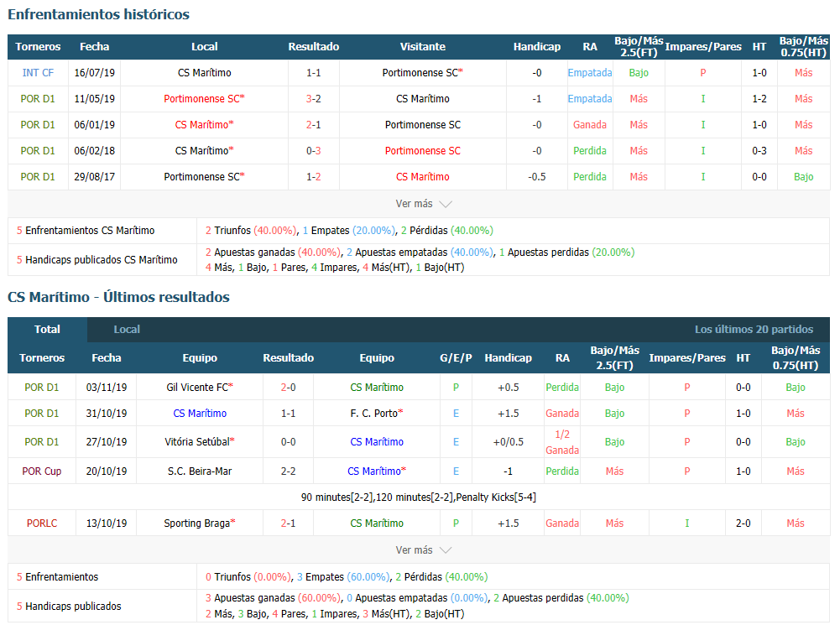This screenshot has height=625, width=840.
Task: Click 'Impares/Pares' header in recent results table
Action: point(686,357)
